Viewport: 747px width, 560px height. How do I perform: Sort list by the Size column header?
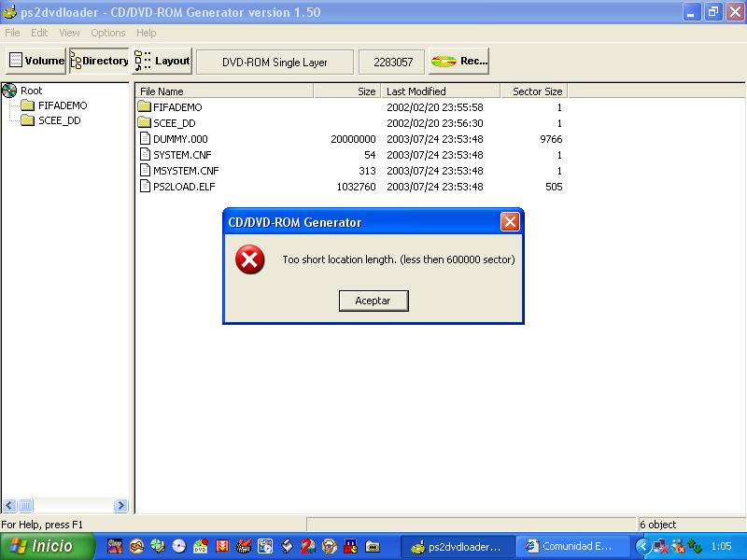[x=346, y=91]
